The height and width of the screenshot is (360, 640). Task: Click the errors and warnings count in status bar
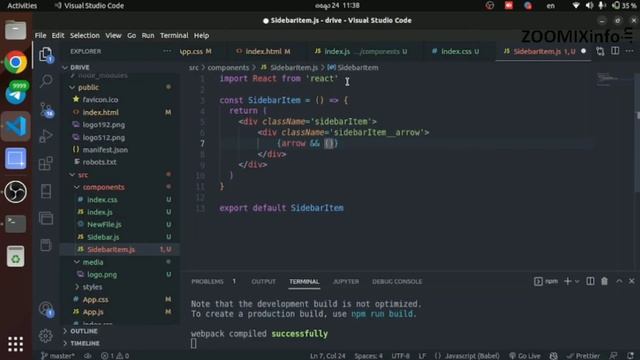[x=115, y=356]
